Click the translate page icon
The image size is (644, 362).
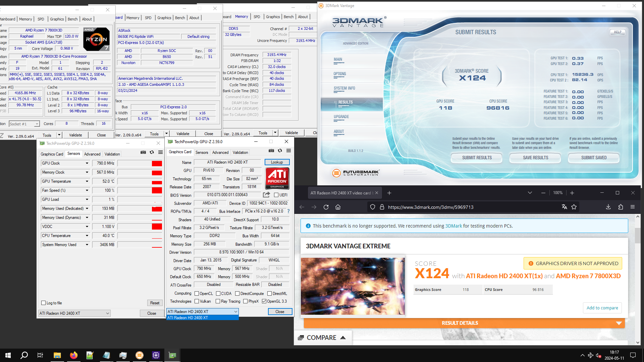pos(565,207)
